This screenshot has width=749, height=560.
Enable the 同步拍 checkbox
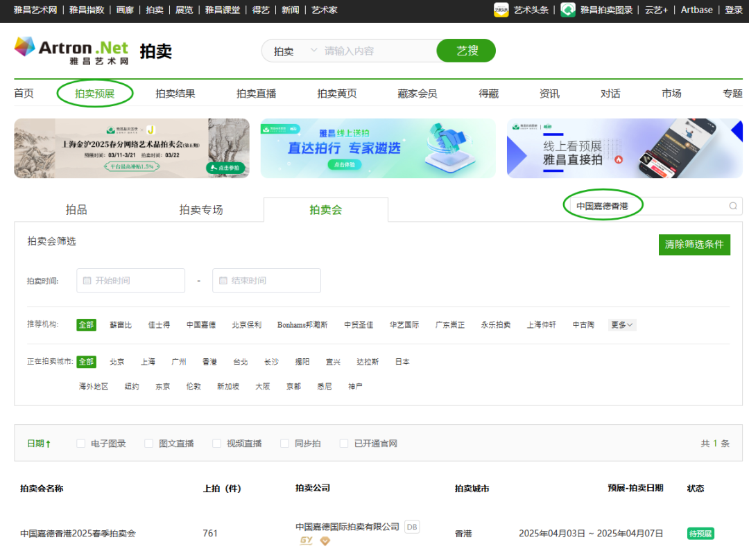coord(285,444)
